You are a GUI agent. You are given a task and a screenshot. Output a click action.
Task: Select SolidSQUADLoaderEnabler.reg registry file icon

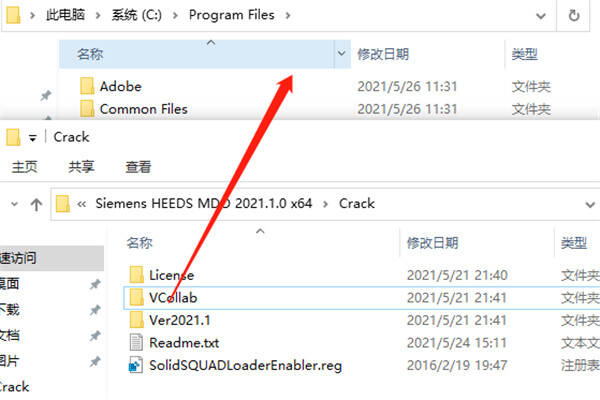[x=136, y=365]
